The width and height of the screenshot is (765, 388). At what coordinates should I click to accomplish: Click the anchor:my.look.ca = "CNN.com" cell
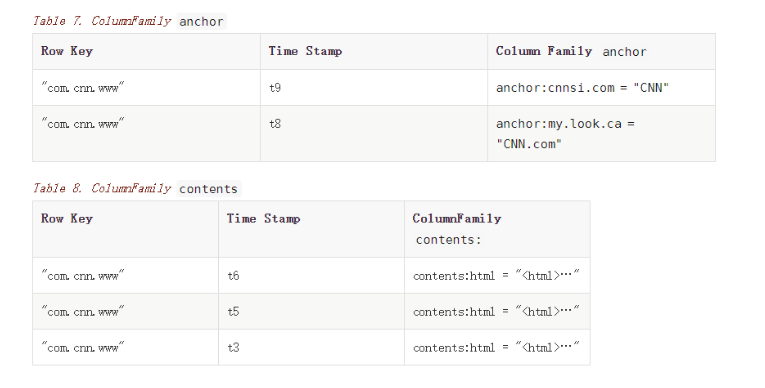click(x=602, y=133)
